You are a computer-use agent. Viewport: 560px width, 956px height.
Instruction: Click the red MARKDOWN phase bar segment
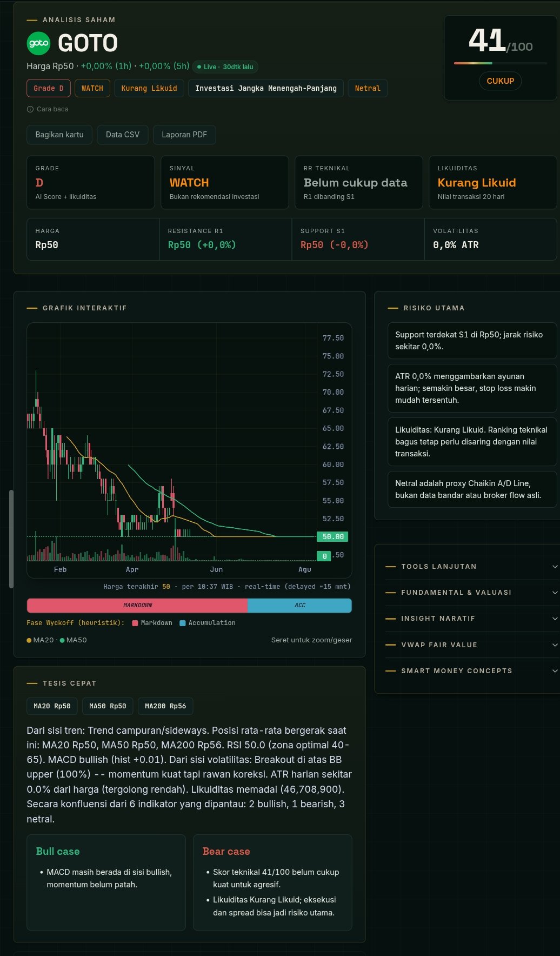point(137,606)
